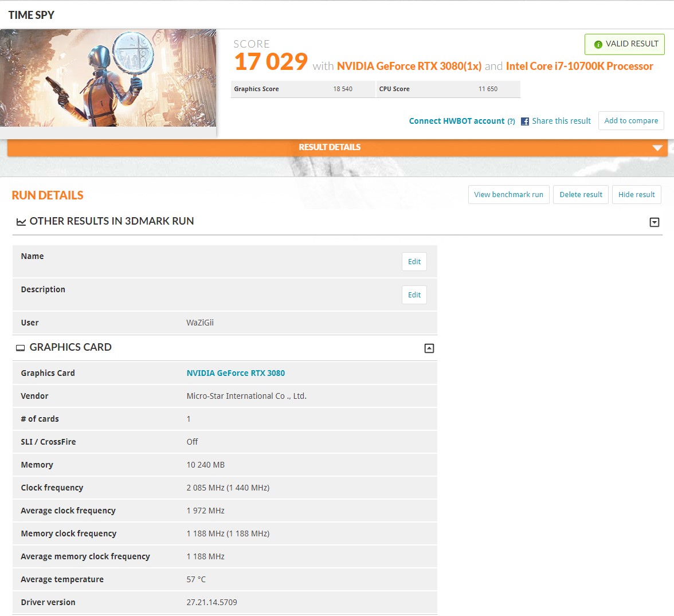The width and height of the screenshot is (674, 616).
Task: Click the Facebook share icon
Action: pyautogui.click(x=525, y=121)
